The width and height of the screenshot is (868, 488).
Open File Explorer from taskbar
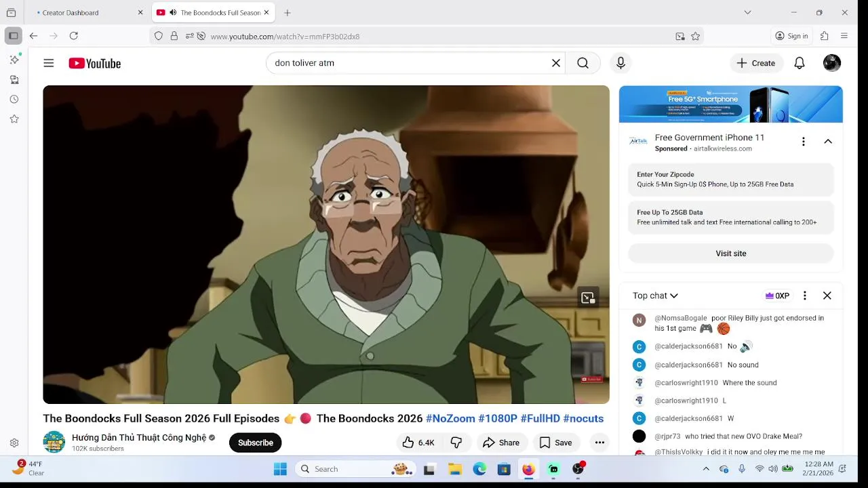pyautogui.click(x=455, y=469)
